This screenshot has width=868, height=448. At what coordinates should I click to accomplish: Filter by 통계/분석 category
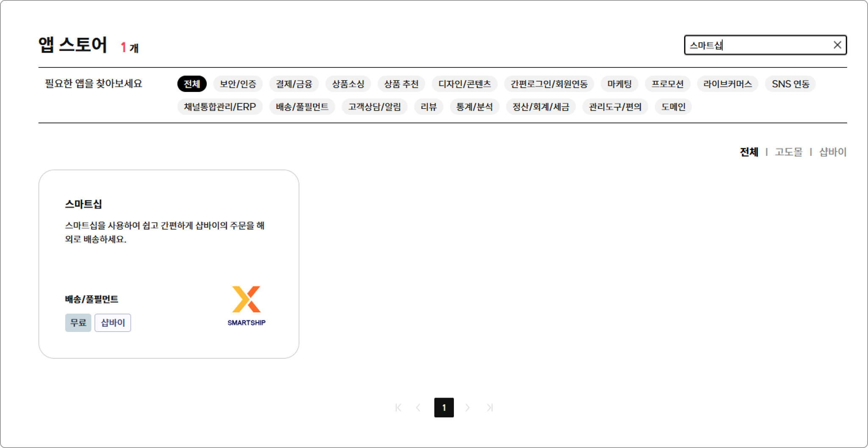474,106
